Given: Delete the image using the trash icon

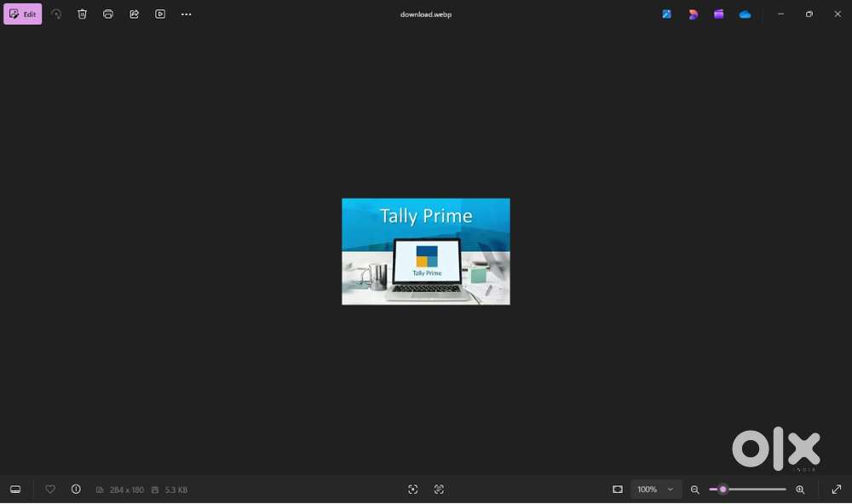Looking at the screenshot, I should point(82,14).
